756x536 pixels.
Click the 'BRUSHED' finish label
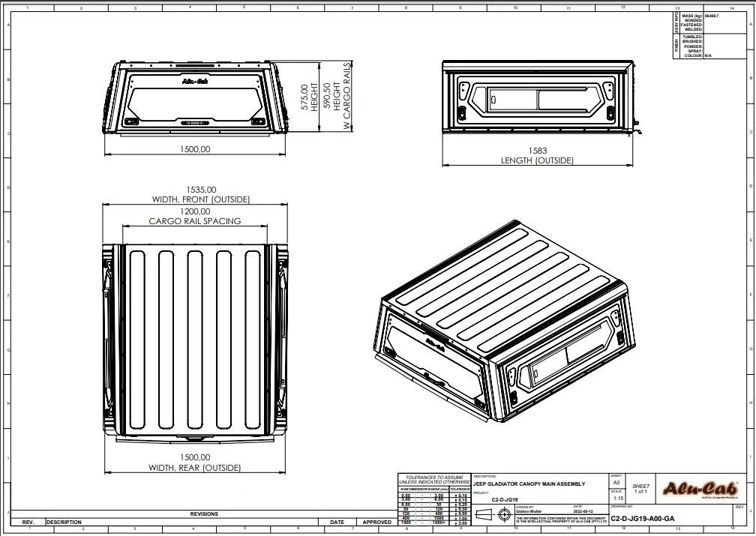(692, 41)
